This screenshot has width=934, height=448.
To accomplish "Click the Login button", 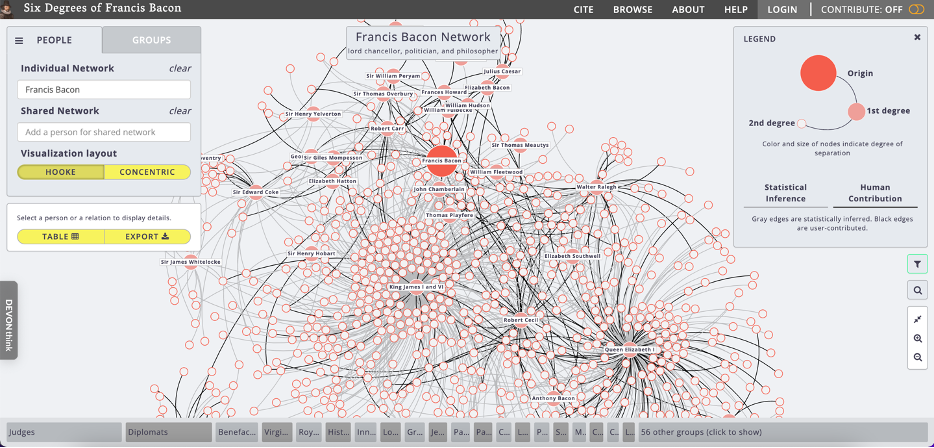I will (x=782, y=10).
